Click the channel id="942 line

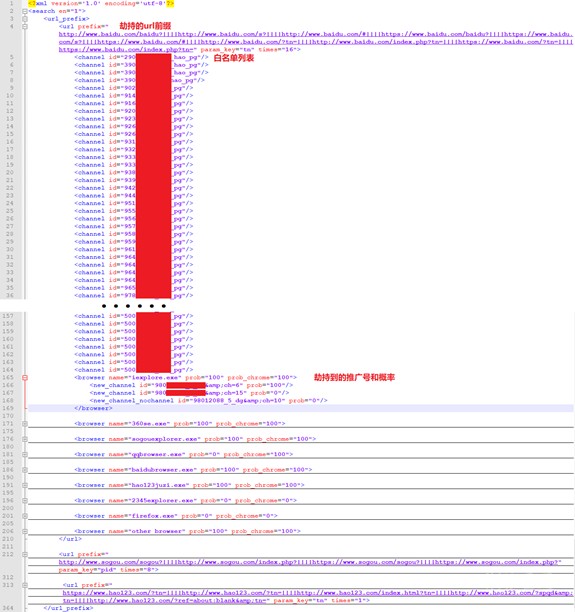[134, 188]
